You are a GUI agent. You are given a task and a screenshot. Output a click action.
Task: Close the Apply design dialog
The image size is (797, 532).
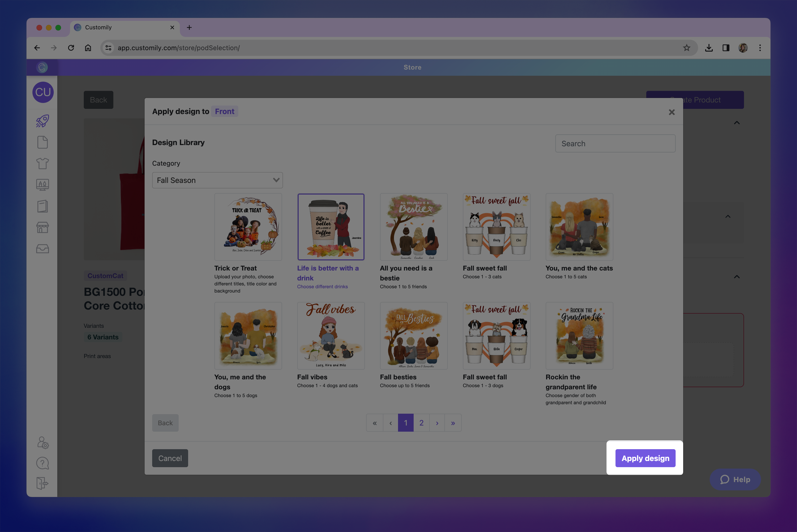(x=671, y=112)
